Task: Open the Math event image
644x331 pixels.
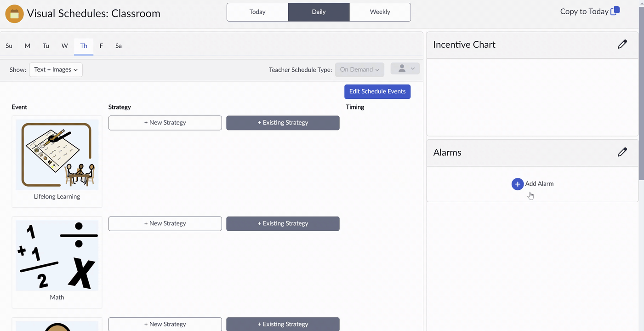Action: (57, 255)
